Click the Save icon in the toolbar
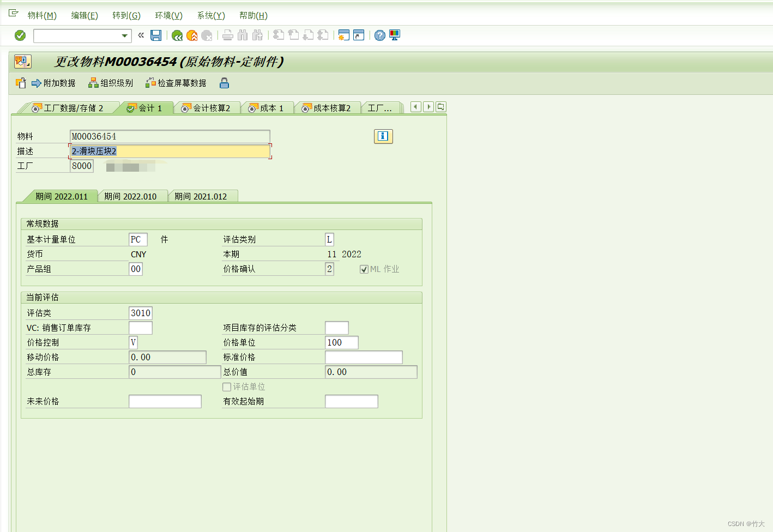773x532 pixels. point(156,35)
